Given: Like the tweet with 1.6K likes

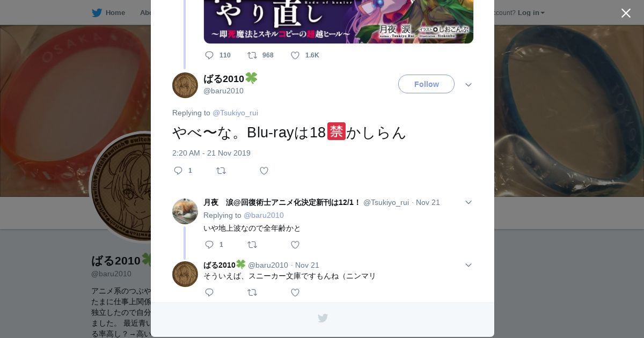Looking at the screenshot, I should click(295, 55).
